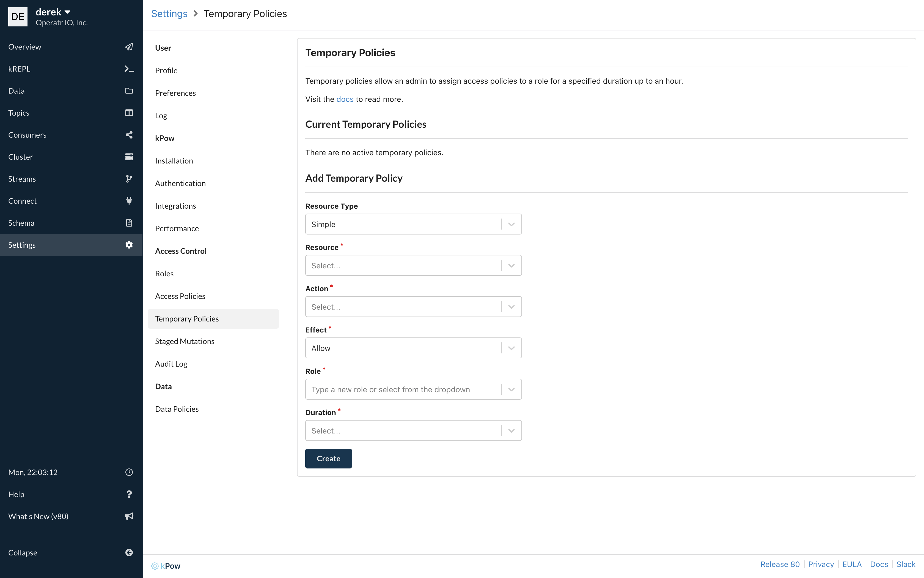Open the Data Policies page

[x=213, y=409]
